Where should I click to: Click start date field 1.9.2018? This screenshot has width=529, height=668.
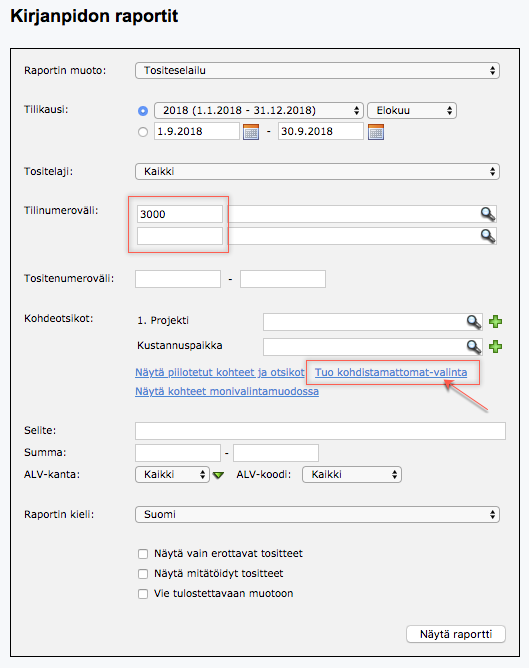coord(197,131)
